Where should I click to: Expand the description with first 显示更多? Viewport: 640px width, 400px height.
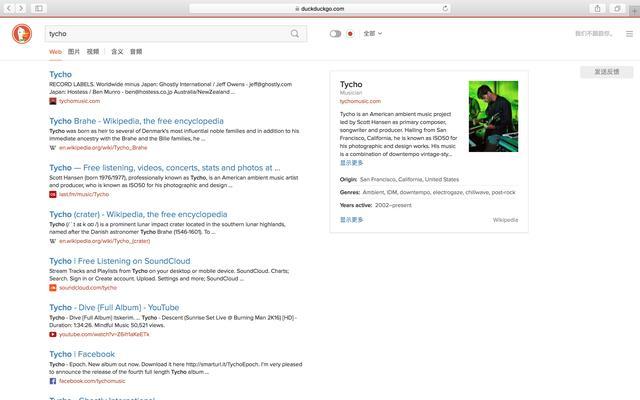(351, 163)
